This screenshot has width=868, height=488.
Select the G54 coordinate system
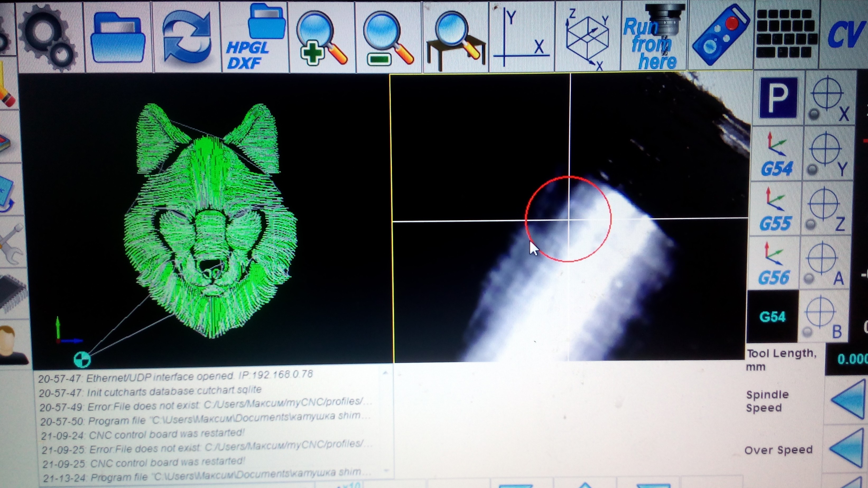pos(776,154)
